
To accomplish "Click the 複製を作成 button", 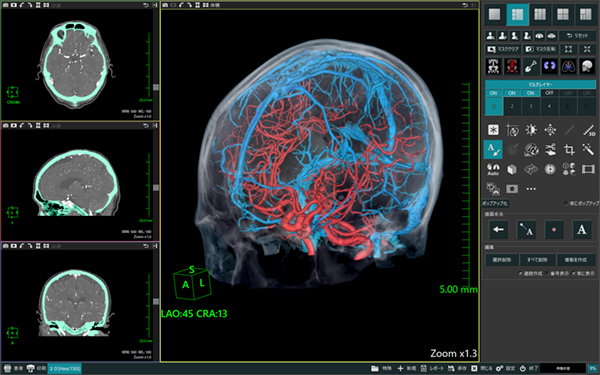I will tap(576, 260).
